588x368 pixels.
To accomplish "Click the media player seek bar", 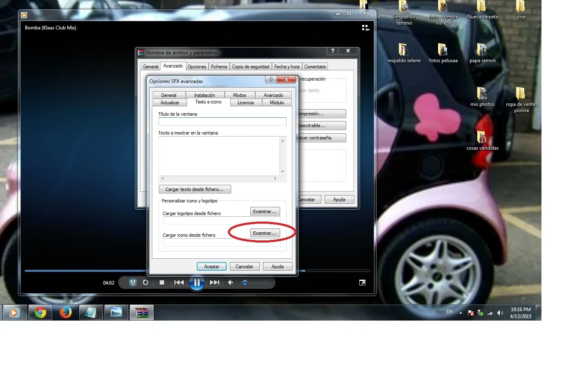I will [197, 271].
